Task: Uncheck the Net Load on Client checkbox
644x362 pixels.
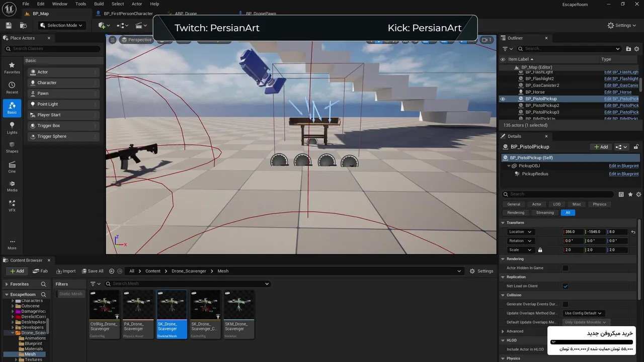Action: [x=566, y=286]
